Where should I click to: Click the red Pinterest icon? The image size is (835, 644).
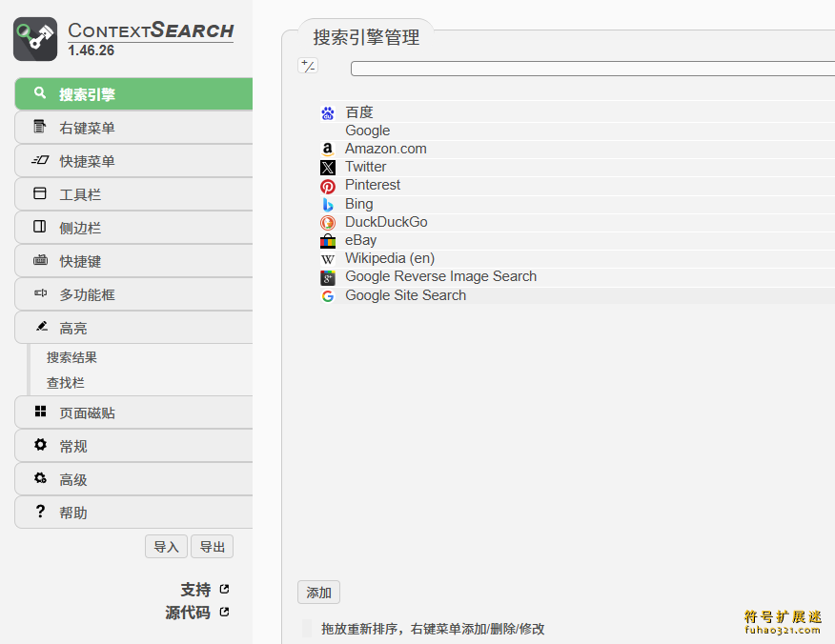(328, 187)
